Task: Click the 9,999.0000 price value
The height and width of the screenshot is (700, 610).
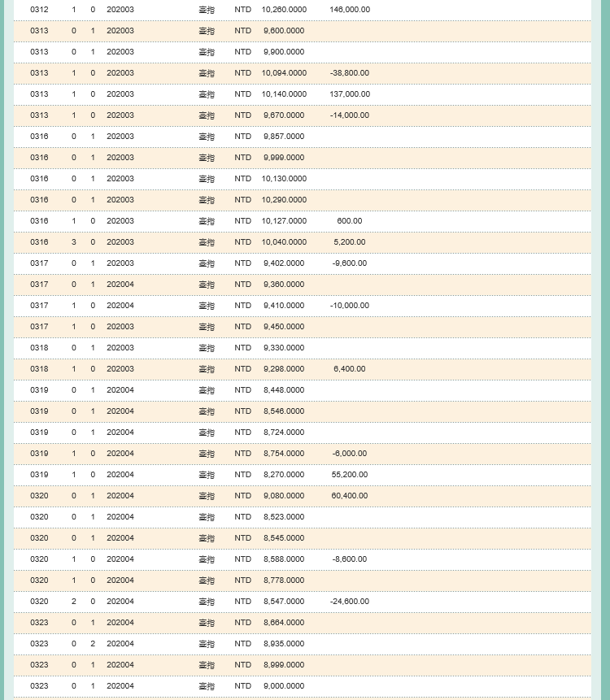Action: tap(284, 158)
